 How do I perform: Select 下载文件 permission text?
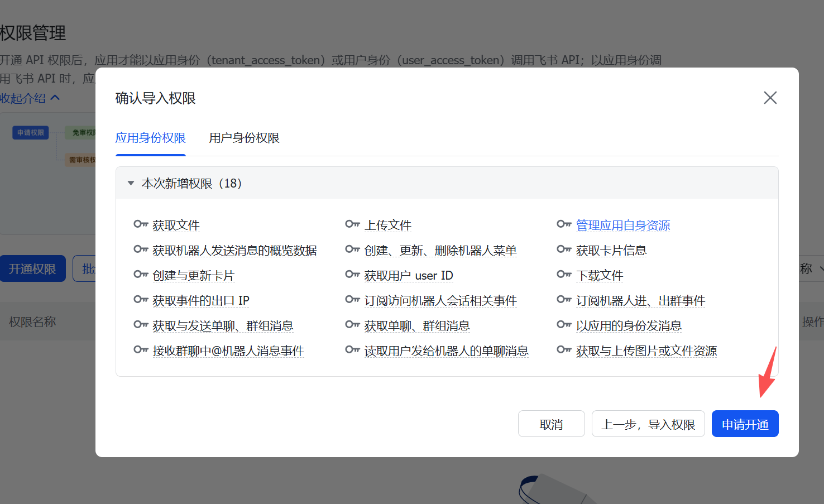coord(600,276)
